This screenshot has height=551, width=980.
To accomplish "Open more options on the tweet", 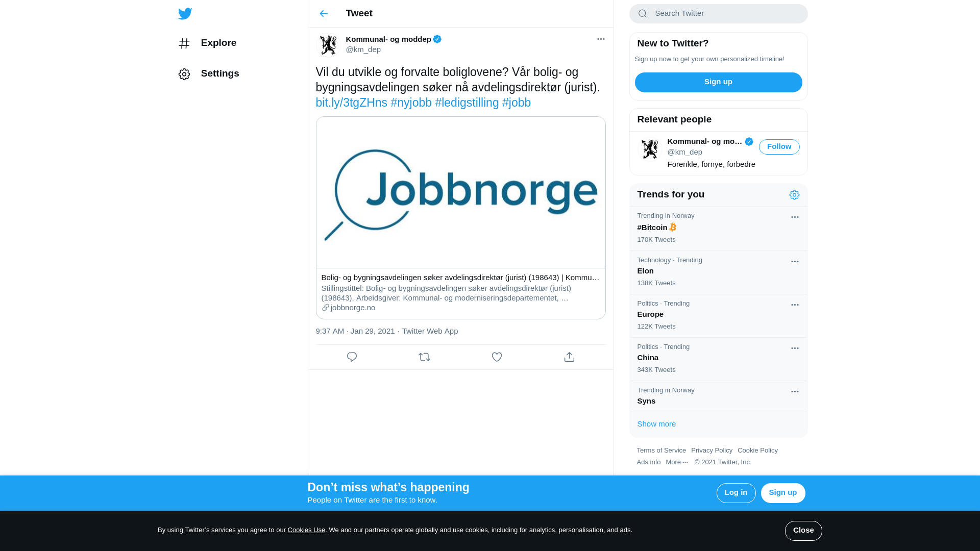I will [x=601, y=39].
